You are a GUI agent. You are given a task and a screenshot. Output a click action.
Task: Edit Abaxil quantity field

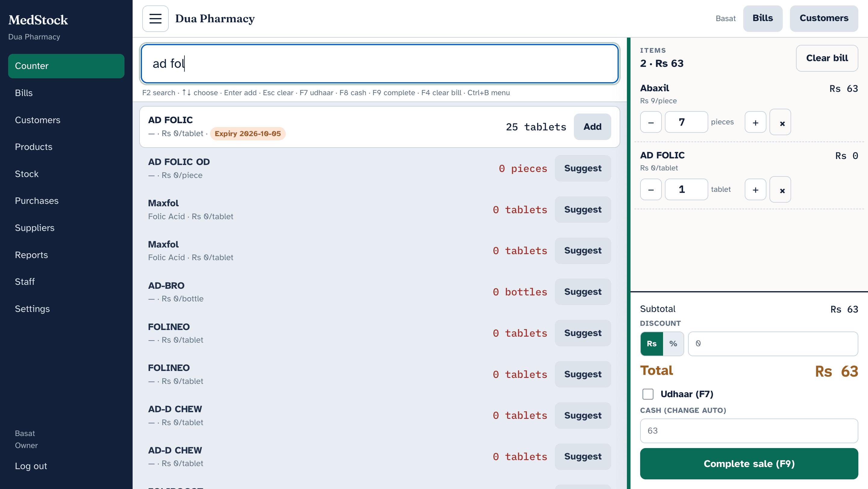pos(686,122)
